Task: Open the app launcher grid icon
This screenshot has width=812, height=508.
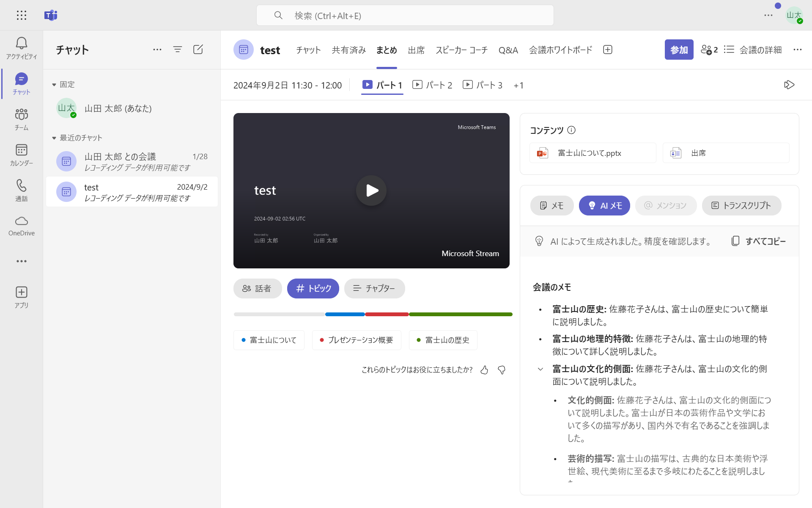Action: pos(22,16)
